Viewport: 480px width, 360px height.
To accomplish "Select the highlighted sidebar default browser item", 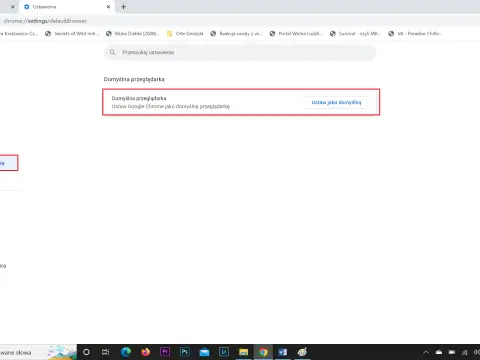I will click(9, 163).
